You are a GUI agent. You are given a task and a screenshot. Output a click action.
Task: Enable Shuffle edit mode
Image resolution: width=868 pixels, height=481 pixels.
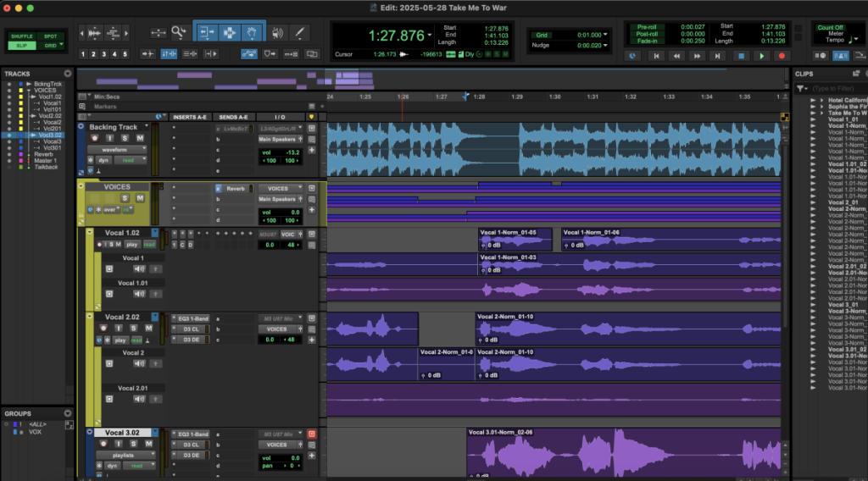(22, 36)
